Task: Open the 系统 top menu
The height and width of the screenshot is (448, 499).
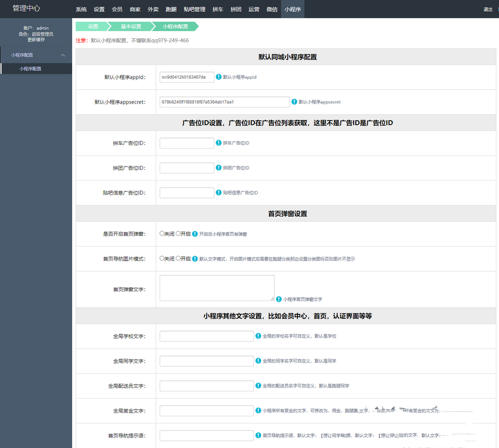Action: pyautogui.click(x=81, y=9)
